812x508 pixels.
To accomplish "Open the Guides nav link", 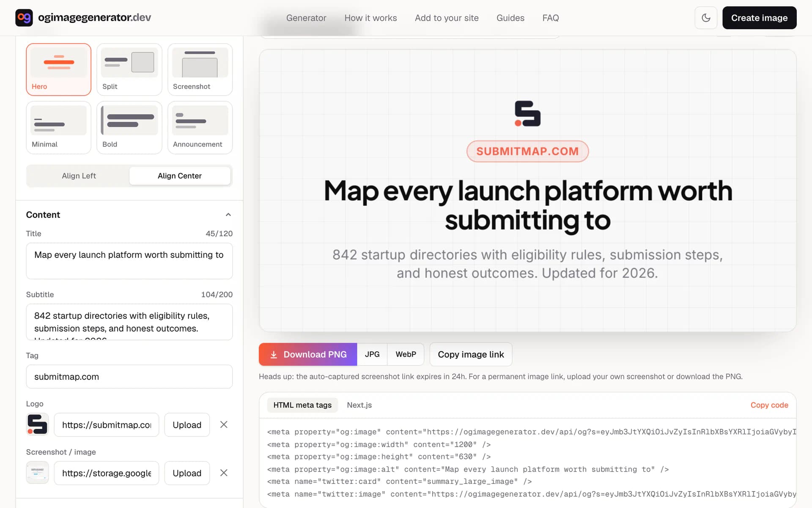I will 510,18.
